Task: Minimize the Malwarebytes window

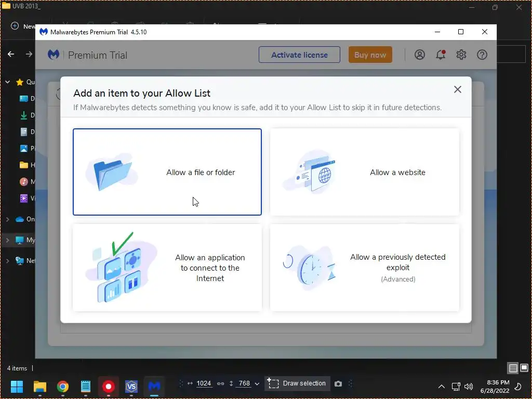Action: [437, 32]
